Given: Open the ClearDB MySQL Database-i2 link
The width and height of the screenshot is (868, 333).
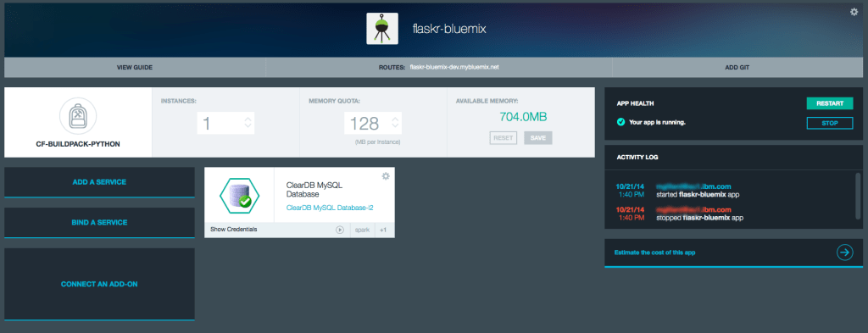Looking at the screenshot, I should (x=330, y=208).
